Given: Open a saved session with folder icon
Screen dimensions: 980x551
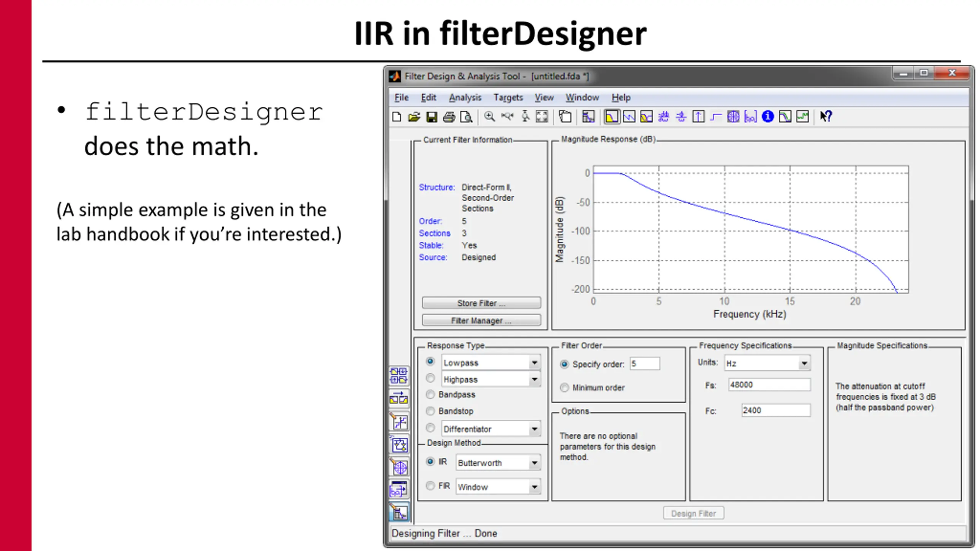Looking at the screenshot, I should 414,117.
